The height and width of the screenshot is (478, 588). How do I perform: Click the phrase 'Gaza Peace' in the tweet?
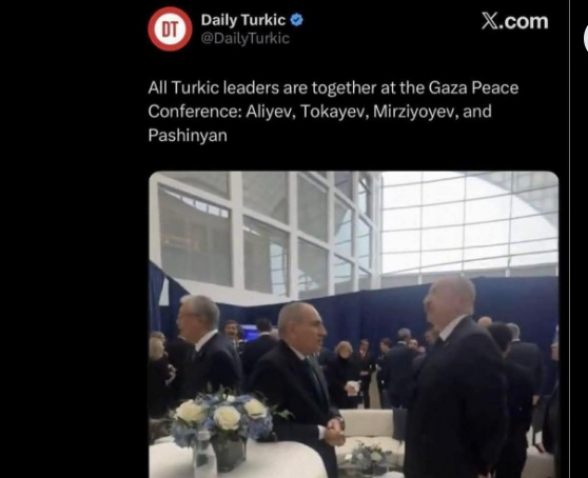(x=473, y=88)
